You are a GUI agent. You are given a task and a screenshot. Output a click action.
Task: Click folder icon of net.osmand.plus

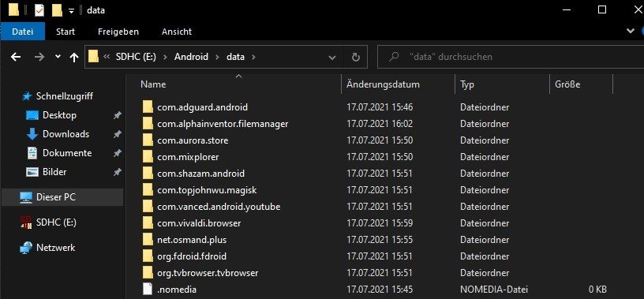tap(148, 240)
